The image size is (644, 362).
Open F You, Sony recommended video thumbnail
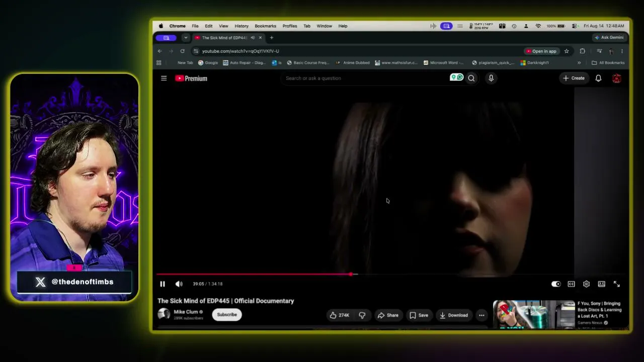(534, 314)
